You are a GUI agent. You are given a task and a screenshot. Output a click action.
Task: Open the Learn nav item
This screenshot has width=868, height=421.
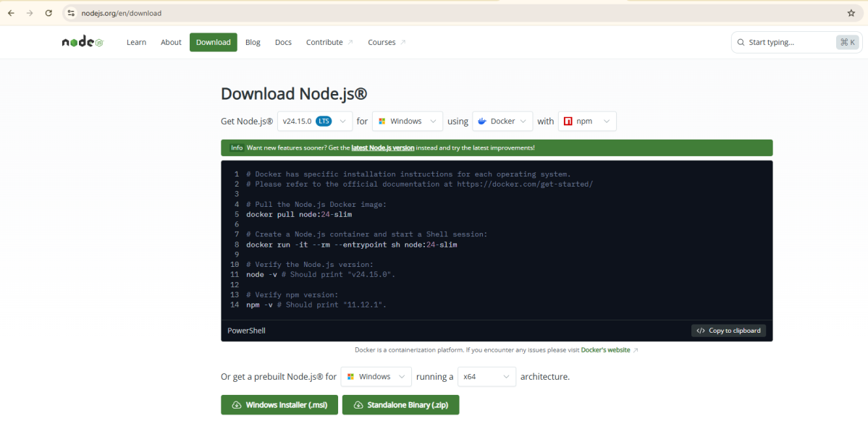[136, 42]
